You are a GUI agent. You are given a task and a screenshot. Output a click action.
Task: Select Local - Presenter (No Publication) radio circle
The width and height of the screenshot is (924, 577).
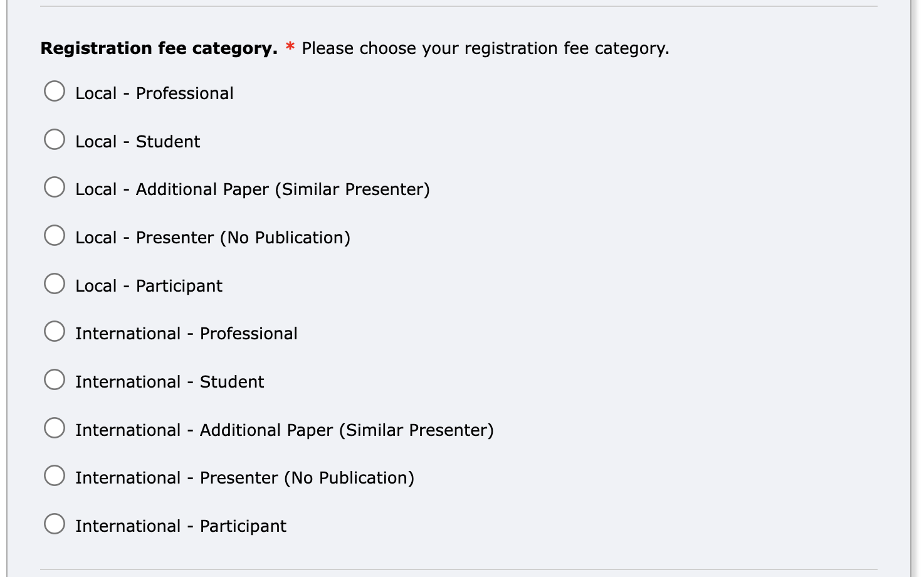tap(55, 235)
